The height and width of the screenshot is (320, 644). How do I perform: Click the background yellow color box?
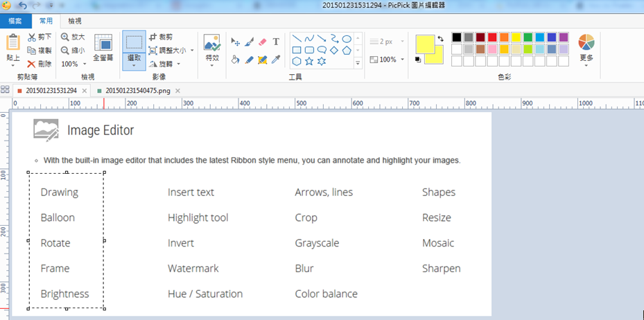(438, 58)
